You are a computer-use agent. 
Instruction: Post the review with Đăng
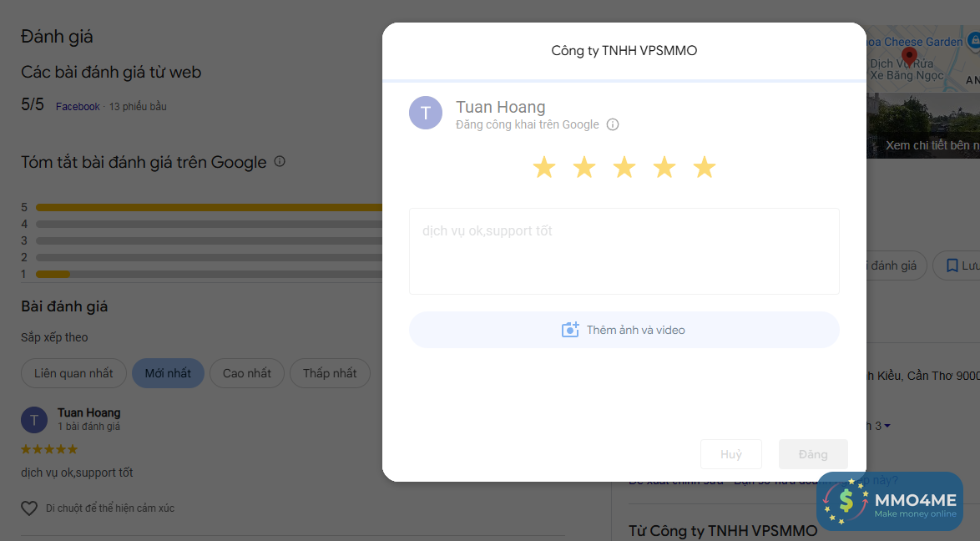point(813,454)
